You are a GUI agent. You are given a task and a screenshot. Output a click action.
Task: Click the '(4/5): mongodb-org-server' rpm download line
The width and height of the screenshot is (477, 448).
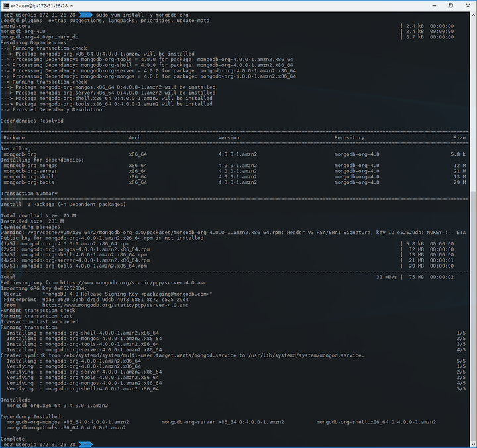pyautogui.click(x=75, y=260)
